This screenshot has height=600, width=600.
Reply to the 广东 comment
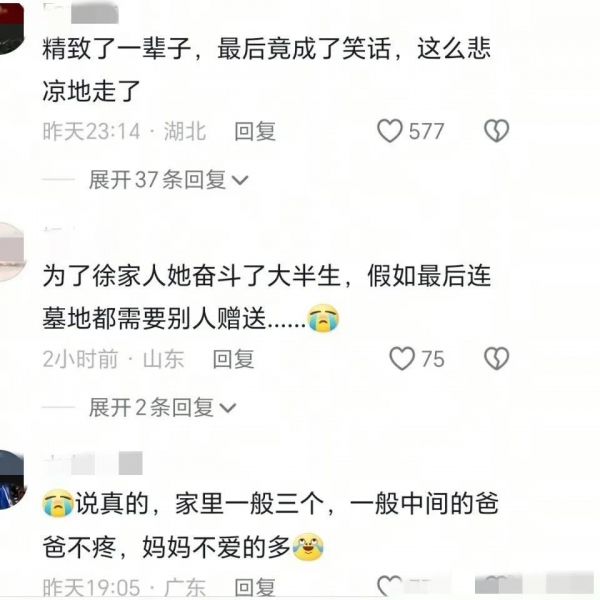coord(255,586)
